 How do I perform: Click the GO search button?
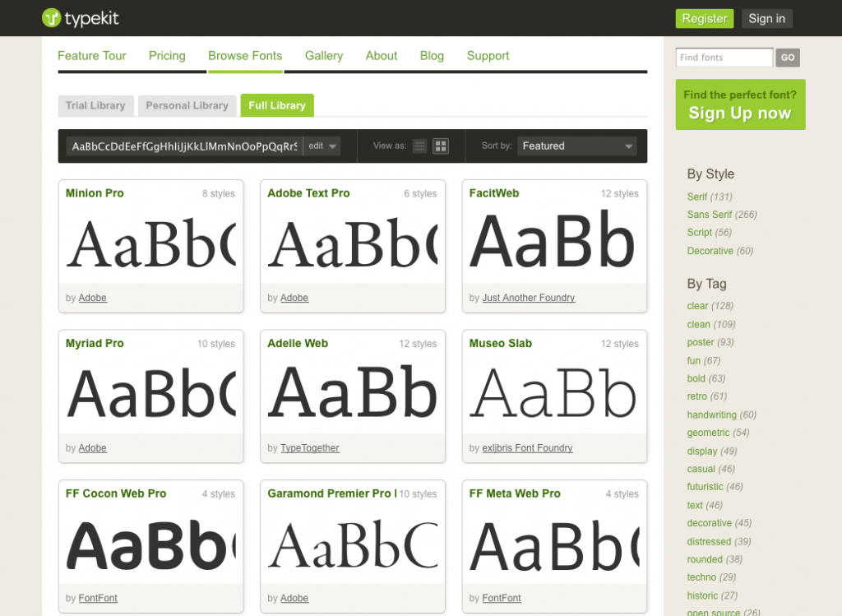(x=788, y=58)
